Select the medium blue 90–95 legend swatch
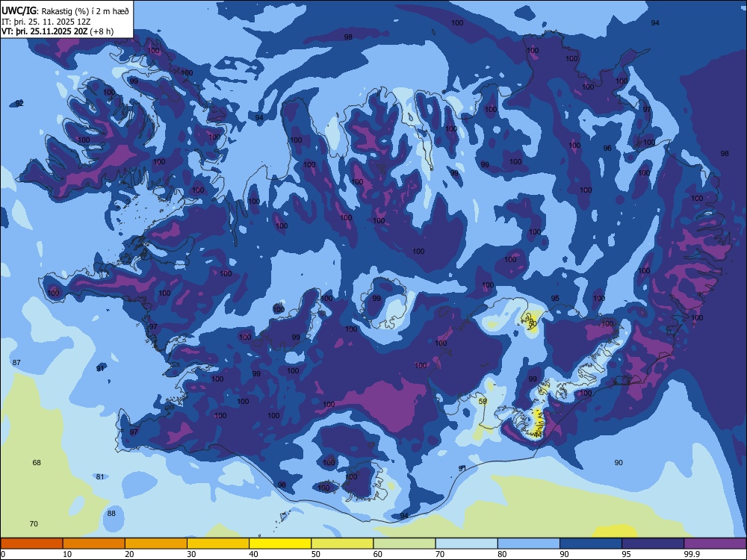 click(591, 544)
